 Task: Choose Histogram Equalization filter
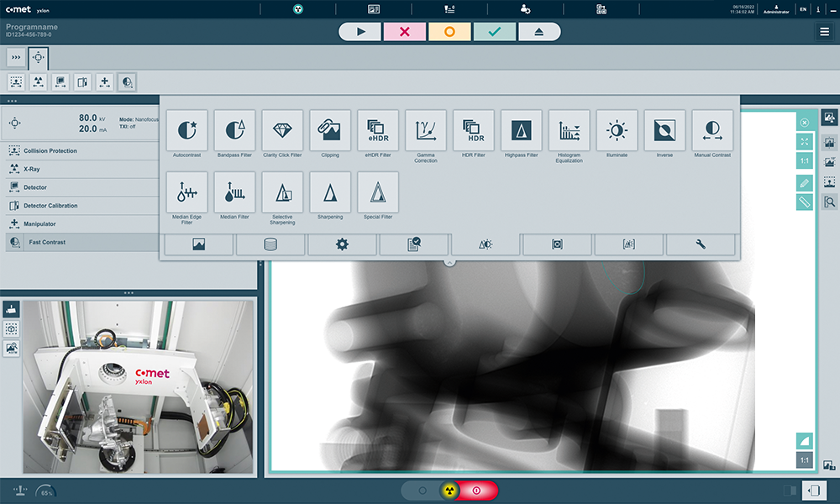(x=570, y=131)
